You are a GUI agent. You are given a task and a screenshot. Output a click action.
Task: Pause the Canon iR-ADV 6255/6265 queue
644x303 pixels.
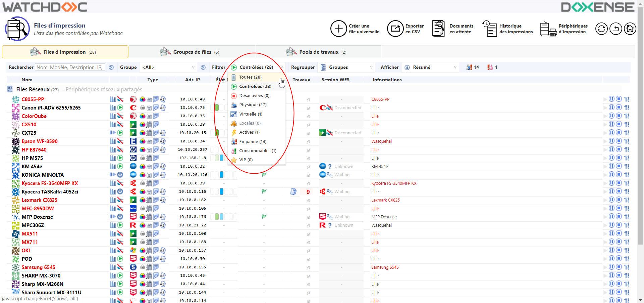pyautogui.click(x=611, y=107)
